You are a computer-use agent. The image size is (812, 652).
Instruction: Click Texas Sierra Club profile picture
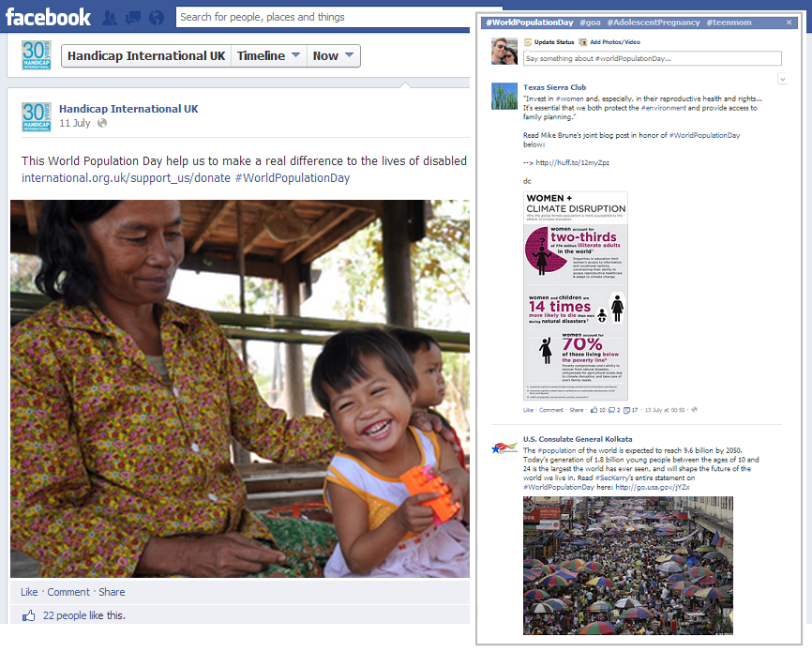pyautogui.click(x=504, y=96)
